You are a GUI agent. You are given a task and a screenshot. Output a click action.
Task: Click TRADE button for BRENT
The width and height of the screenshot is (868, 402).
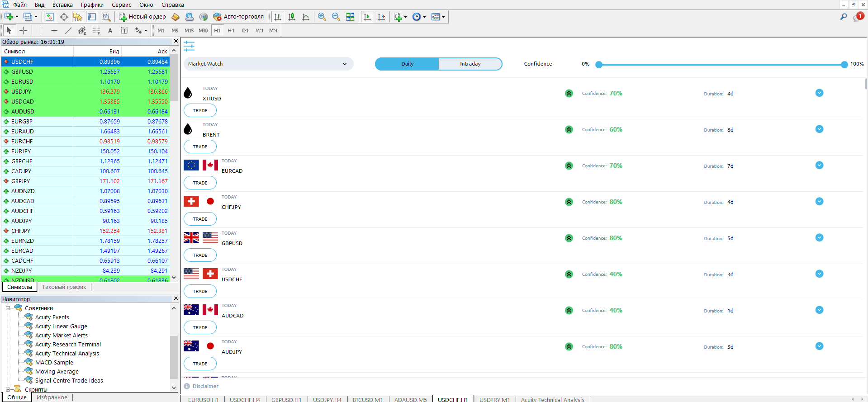200,147
